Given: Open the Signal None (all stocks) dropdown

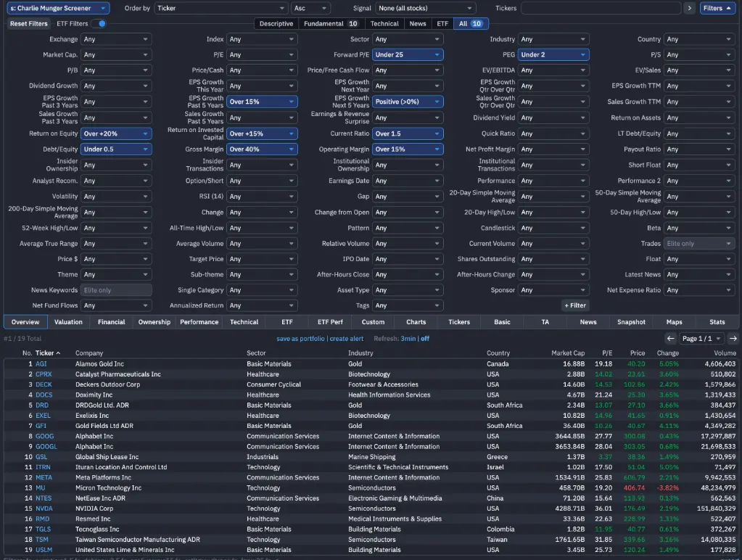Looking at the screenshot, I should pyautogui.click(x=425, y=8).
